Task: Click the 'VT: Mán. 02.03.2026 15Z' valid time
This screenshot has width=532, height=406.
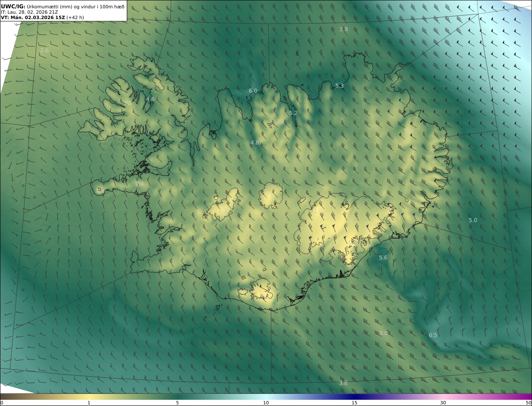Action: tap(33, 17)
